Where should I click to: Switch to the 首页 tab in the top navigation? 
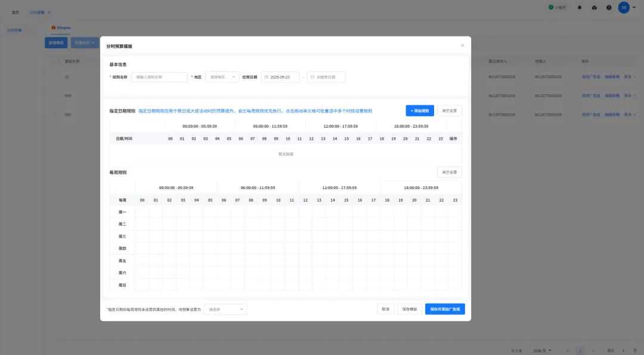point(15,13)
